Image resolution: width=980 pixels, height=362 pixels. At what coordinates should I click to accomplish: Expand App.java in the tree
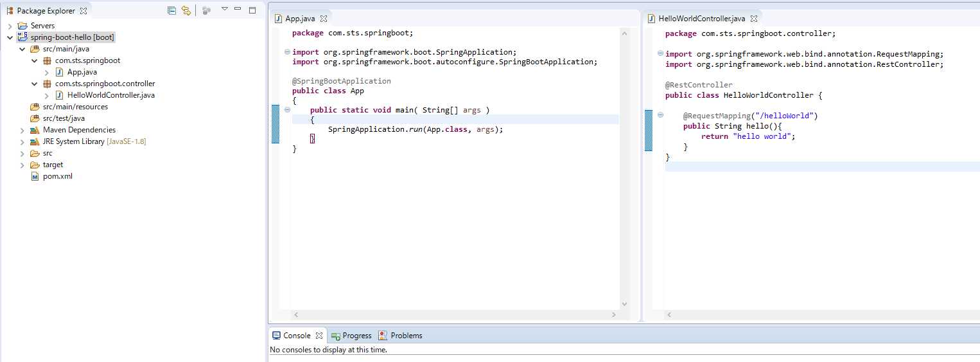coord(46,72)
